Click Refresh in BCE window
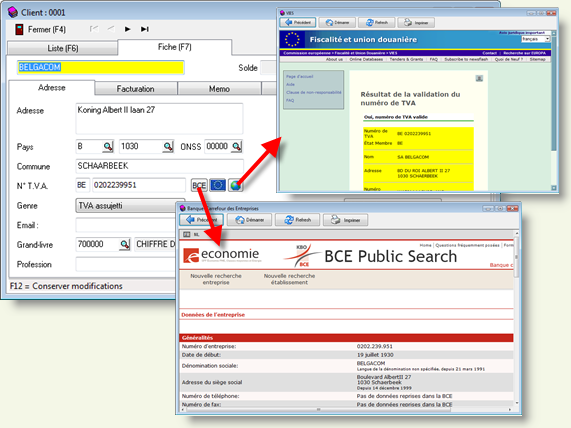This screenshot has width=571, height=428. (x=297, y=220)
